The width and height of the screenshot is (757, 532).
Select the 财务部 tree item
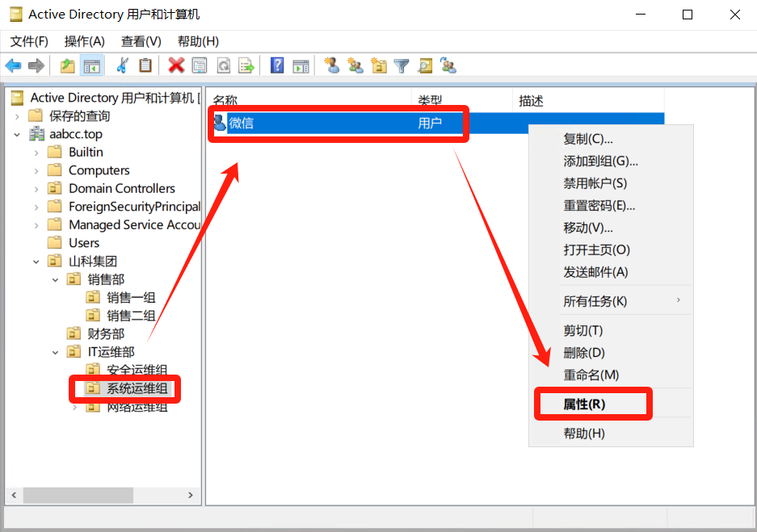[105, 333]
